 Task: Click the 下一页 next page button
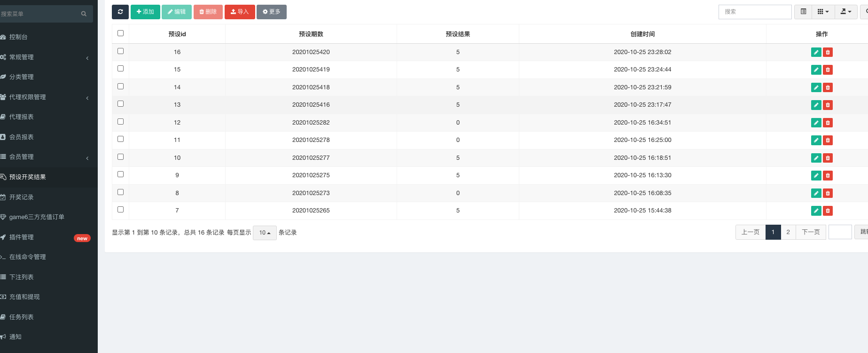coord(811,232)
